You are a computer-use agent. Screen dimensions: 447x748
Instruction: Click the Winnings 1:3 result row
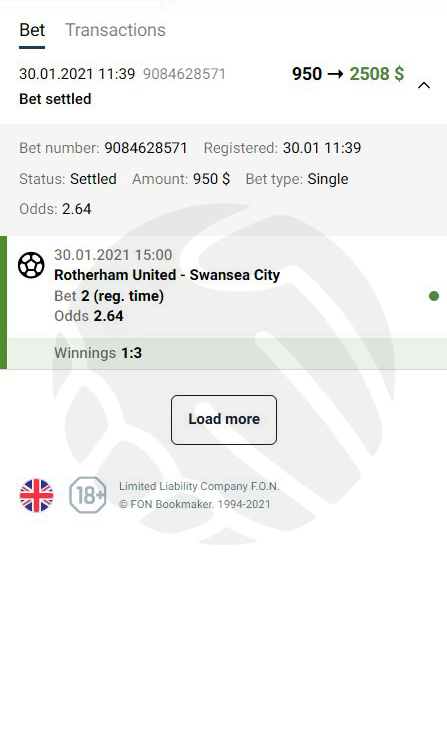point(227,353)
